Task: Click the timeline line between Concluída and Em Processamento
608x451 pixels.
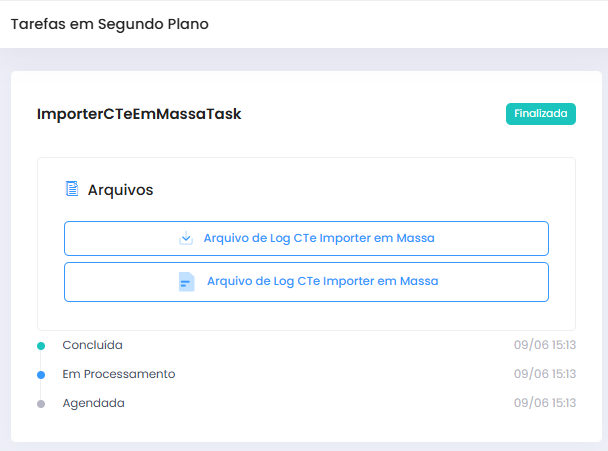Action: click(x=41, y=360)
